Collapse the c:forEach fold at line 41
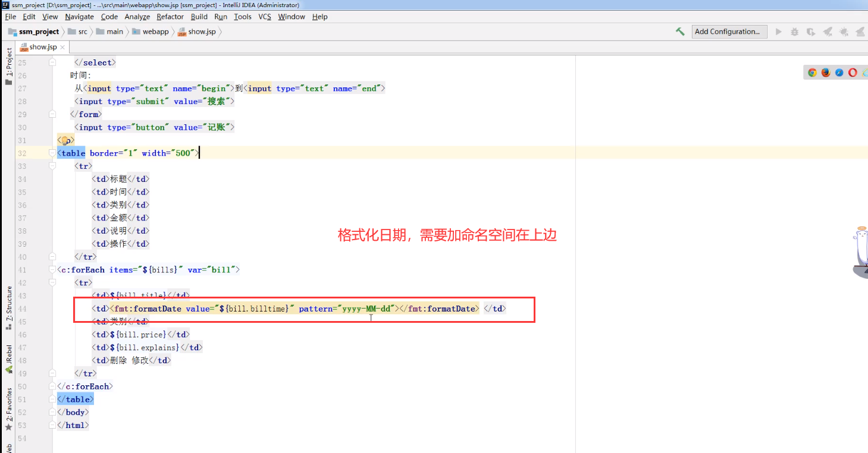This screenshot has width=868, height=453. (52, 270)
